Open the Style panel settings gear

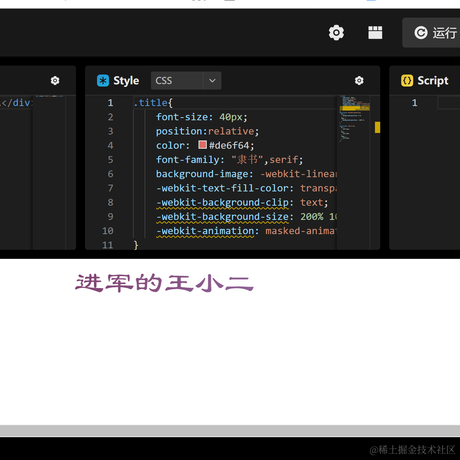coord(359,80)
